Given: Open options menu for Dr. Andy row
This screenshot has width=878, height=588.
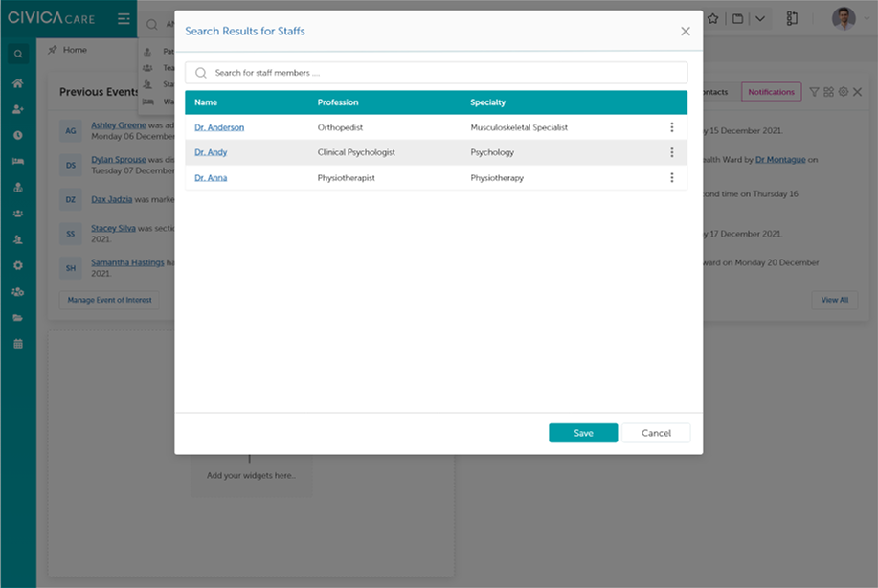Looking at the screenshot, I should tap(672, 152).
